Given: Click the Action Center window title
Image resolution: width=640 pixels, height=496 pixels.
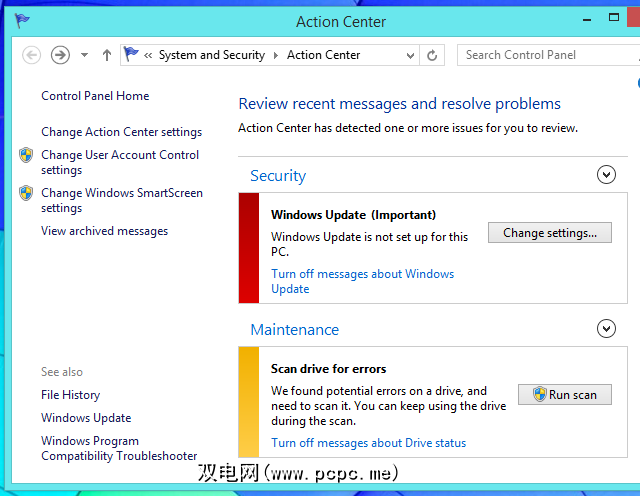Looking at the screenshot, I should (341, 22).
